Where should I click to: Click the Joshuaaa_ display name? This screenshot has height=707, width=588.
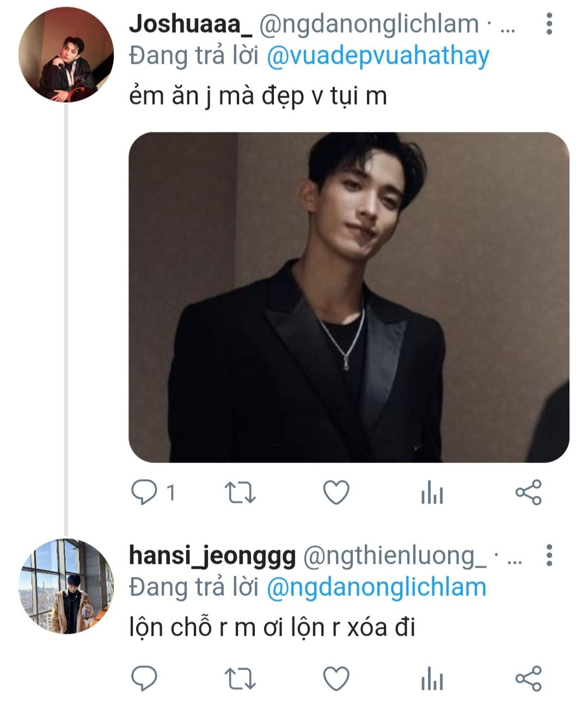191,24
